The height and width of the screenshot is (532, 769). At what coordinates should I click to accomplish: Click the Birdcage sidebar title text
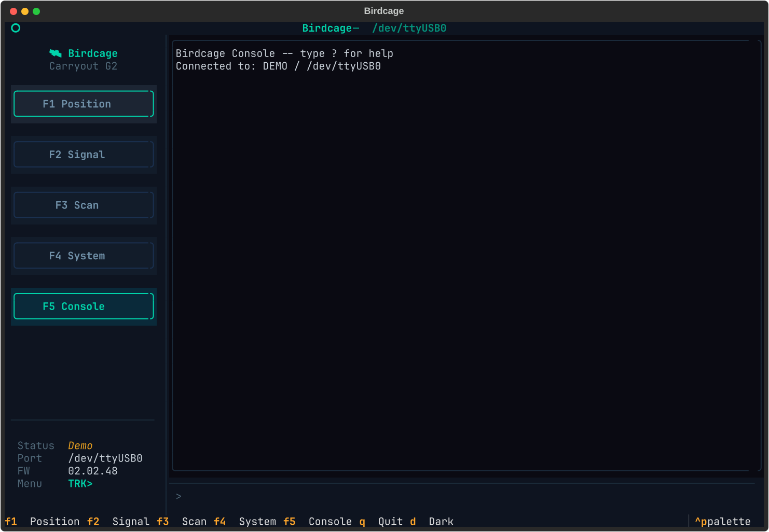[93, 53]
